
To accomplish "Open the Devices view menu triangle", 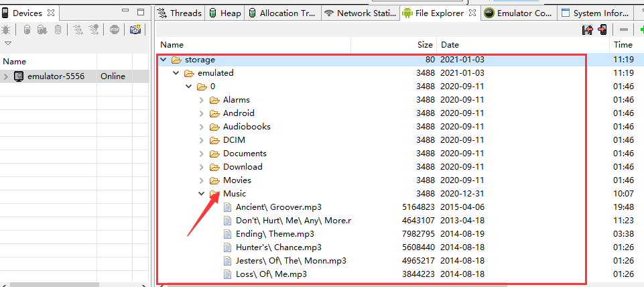I will click(x=7, y=43).
